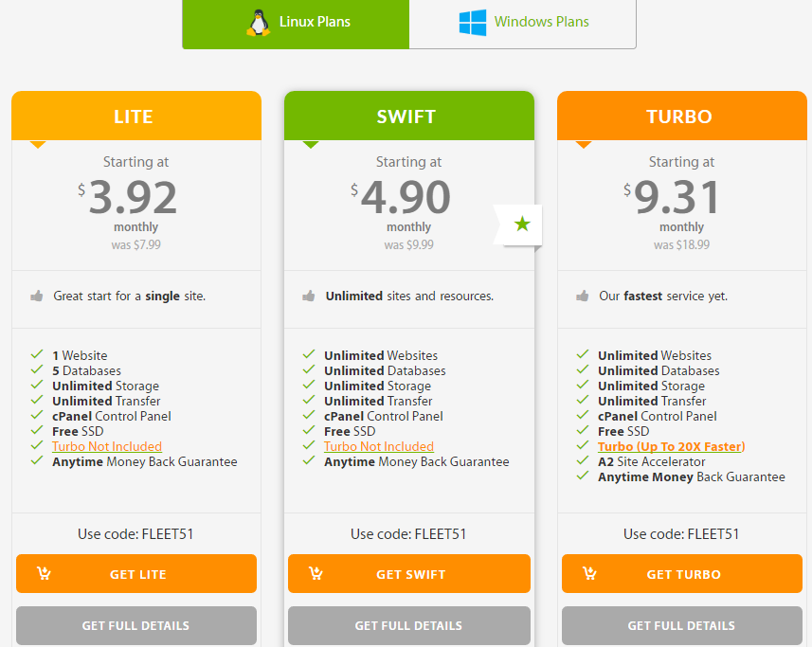812x647 pixels.
Task: Follow Turbo Not Included link in Swift
Action: (379, 446)
